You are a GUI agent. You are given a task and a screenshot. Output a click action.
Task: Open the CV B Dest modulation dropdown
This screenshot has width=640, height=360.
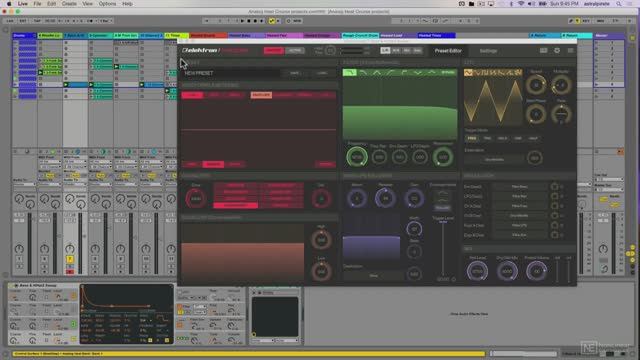(519, 216)
